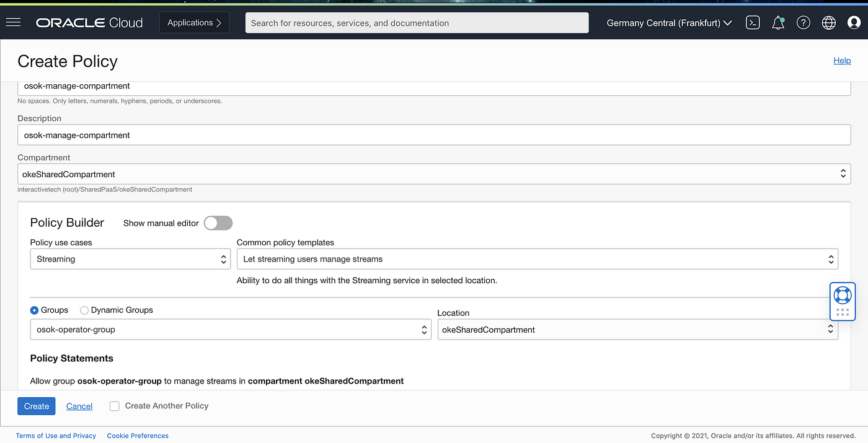868x443 pixels.
Task: Open the user profile icon
Action: click(x=854, y=23)
